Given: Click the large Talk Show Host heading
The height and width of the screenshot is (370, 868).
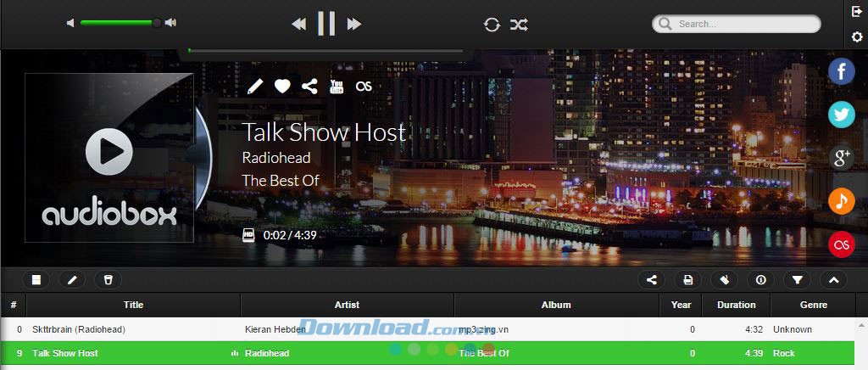Looking at the screenshot, I should click(325, 132).
